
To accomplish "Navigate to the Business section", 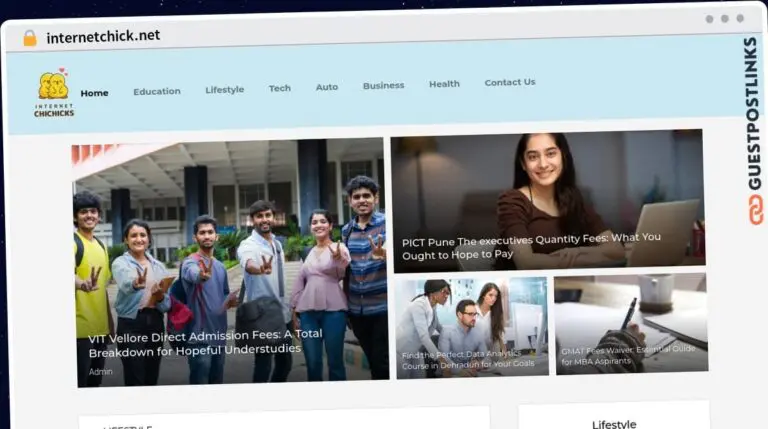I will coord(384,85).
